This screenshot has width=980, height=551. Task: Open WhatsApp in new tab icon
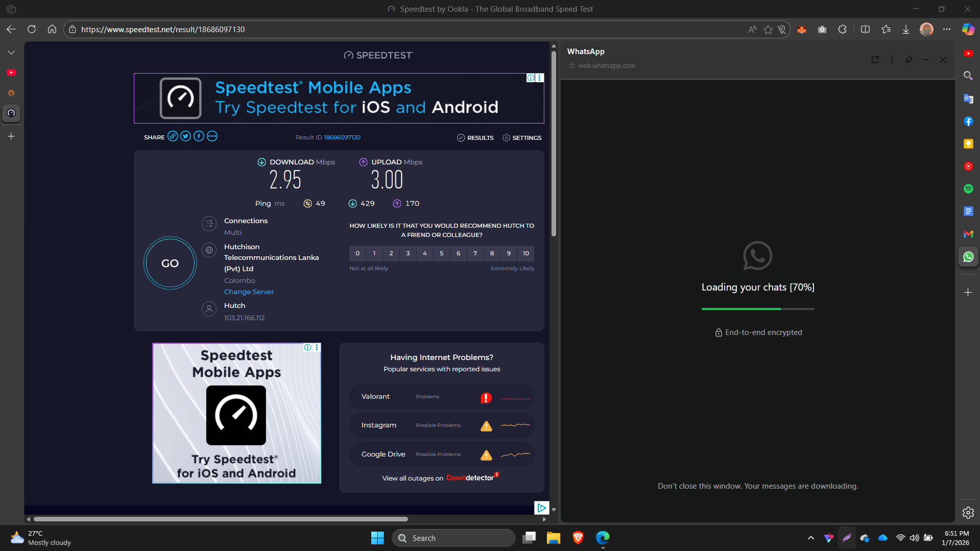tap(875, 60)
